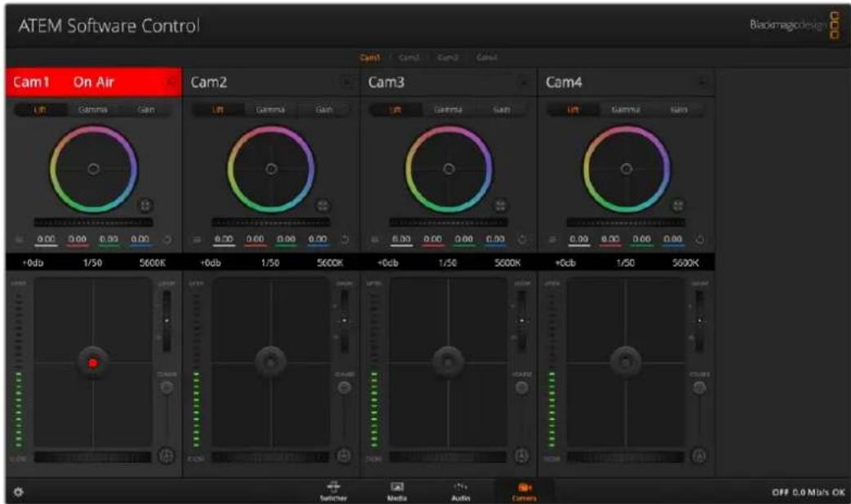Screen dimensions: 851x504
Task: Click Cam2 auto focus button
Action: [344, 456]
